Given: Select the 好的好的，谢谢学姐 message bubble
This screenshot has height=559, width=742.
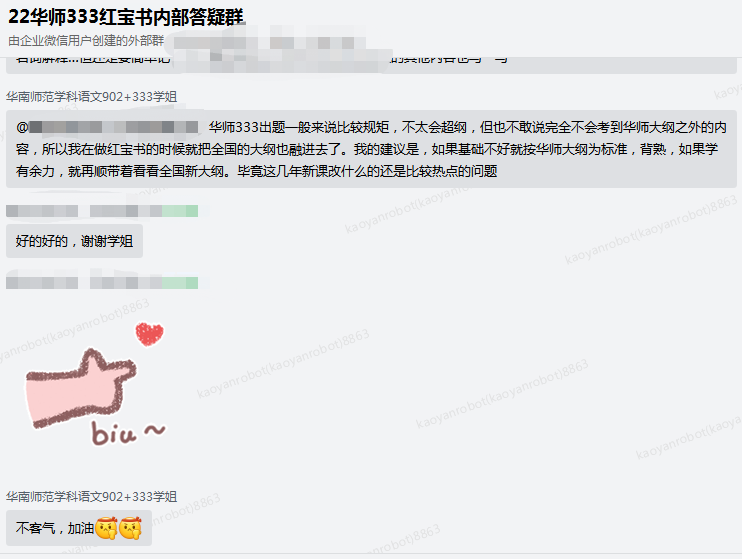Looking at the screenshot, I should click(x=74, y=241).
